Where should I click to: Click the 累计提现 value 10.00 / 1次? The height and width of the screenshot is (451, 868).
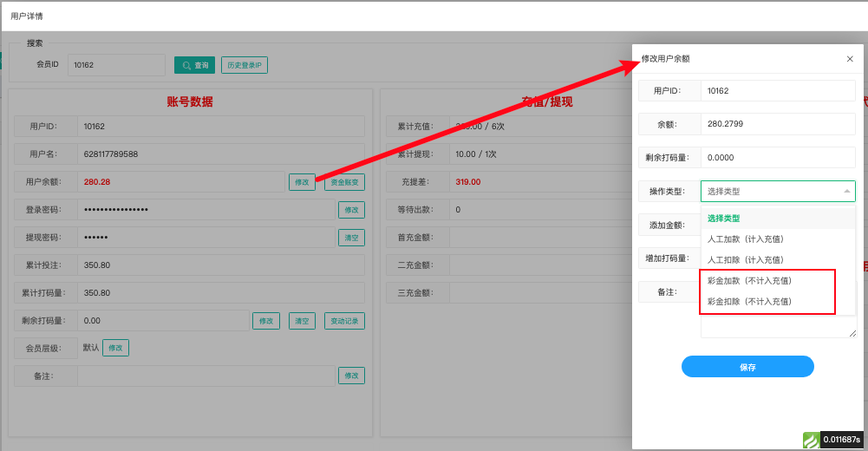click(x=475, y=154)
